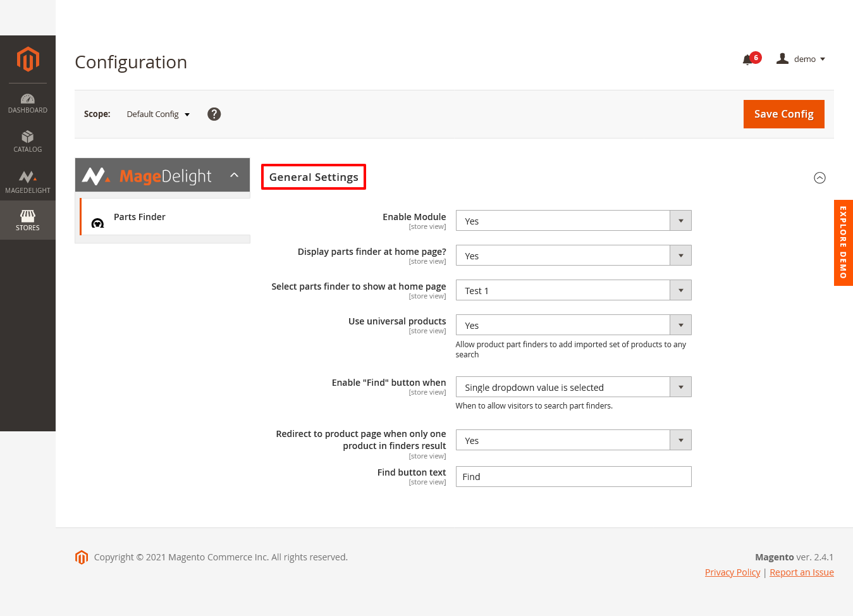The height and width of the screenshot is (616, 853).
Task: Click 'When to allow visitors' help note
Action: [534, 406]
